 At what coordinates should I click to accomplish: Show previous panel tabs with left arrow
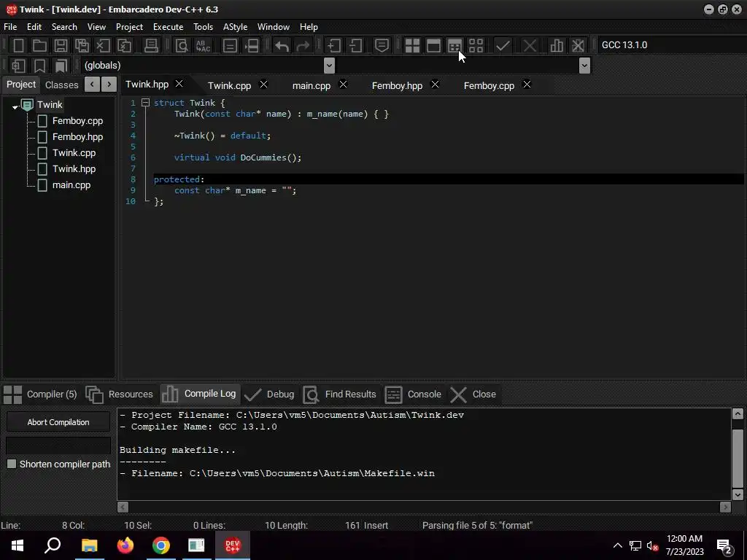click(92, 85)
